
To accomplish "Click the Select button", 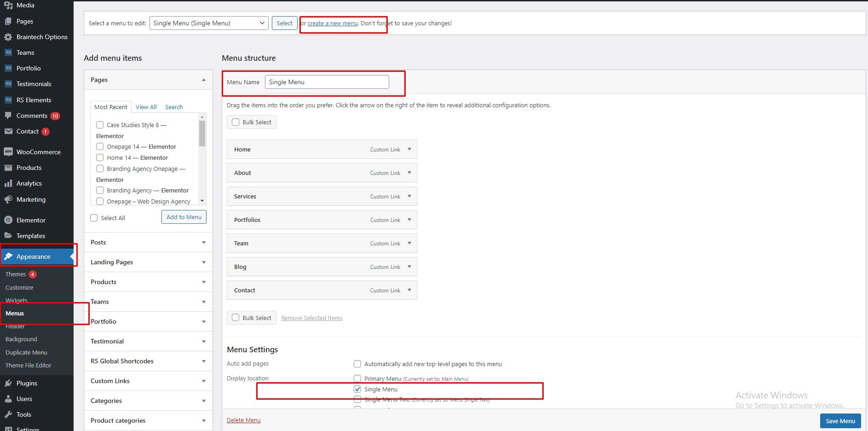I will [x=284, y=23].
